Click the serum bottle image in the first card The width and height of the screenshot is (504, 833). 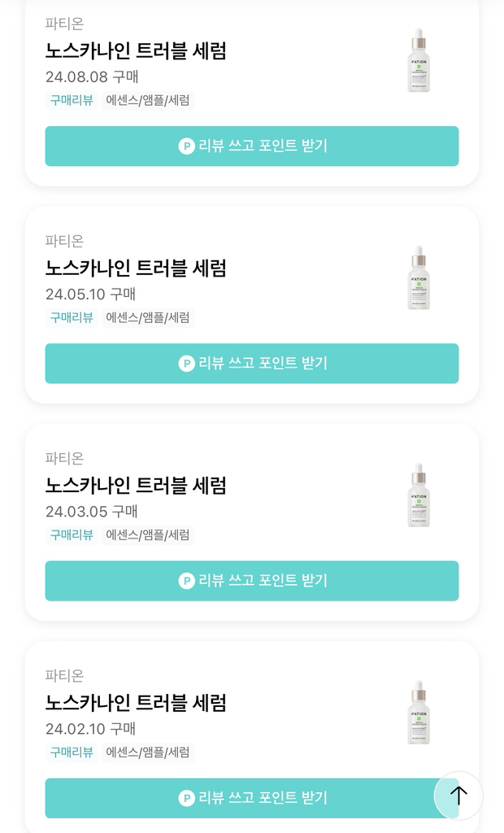[418, 61]
